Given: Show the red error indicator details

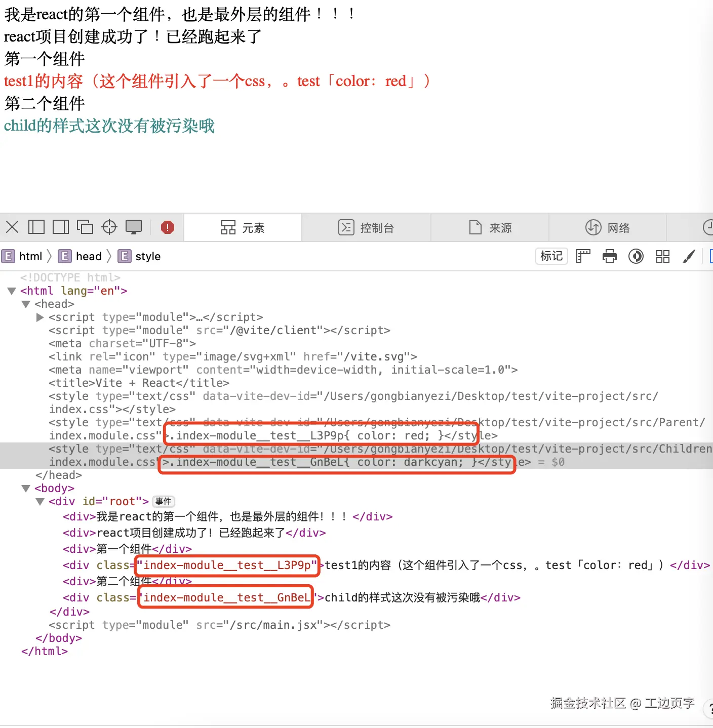Looking at the screenshot, I should (168, 227).
